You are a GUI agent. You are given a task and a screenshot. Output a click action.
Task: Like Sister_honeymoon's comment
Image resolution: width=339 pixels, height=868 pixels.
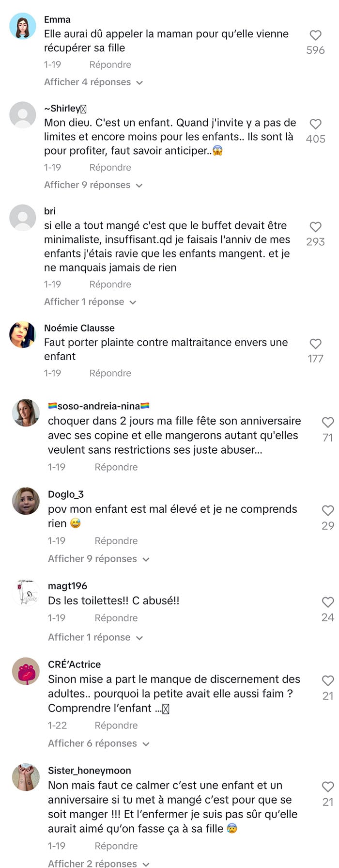tap(328, 787)
